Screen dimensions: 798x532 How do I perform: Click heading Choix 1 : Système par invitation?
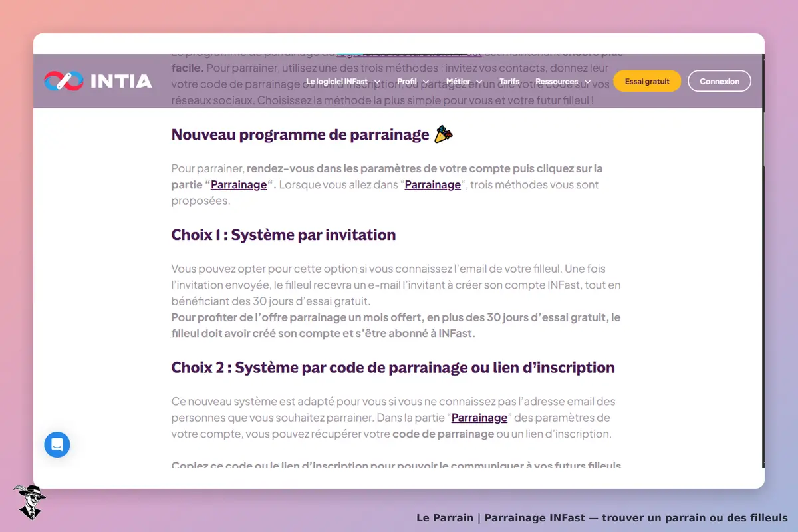pos(283,235)
